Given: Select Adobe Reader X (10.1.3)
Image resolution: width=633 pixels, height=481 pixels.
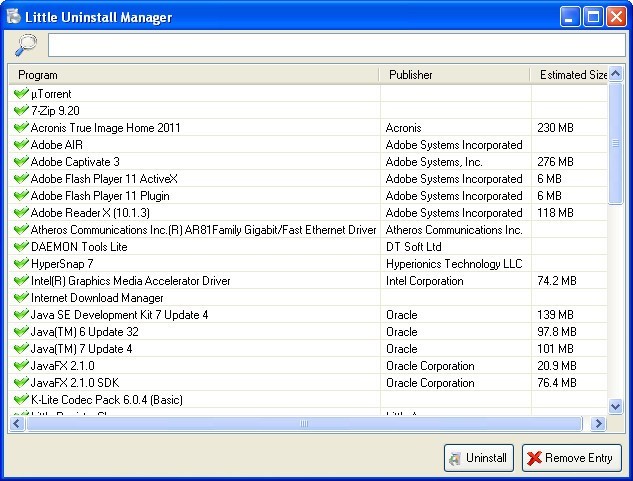Looking at the screenshot, I should [x=90, y=213].
